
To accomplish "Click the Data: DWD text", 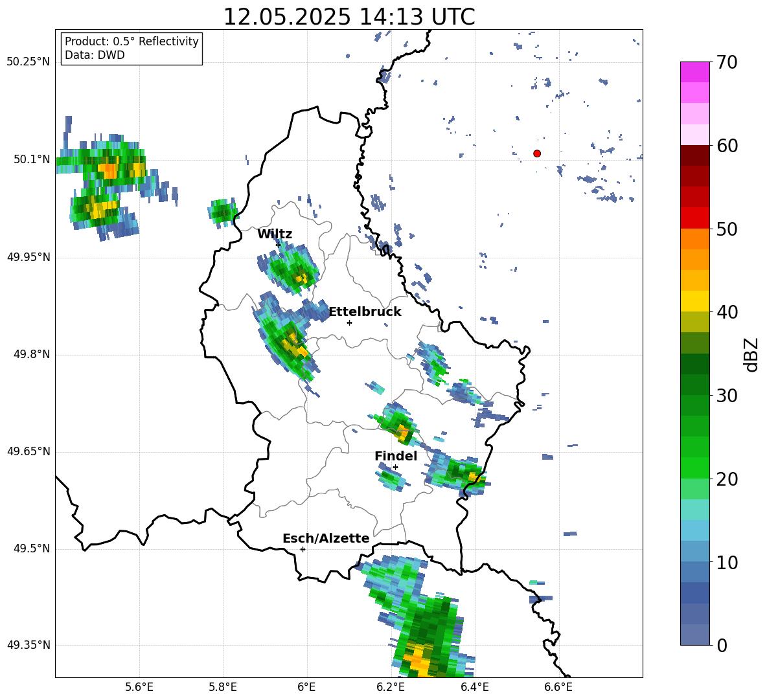I will tap(95, 55).
